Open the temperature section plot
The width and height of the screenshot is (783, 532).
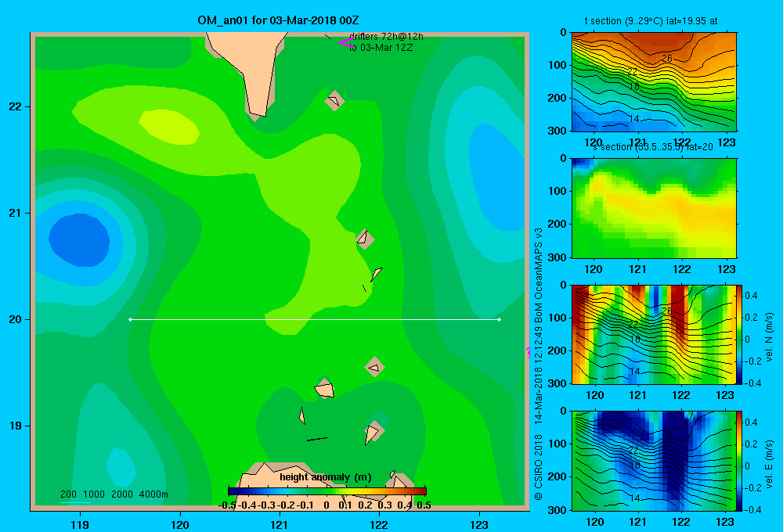point(654,82)
